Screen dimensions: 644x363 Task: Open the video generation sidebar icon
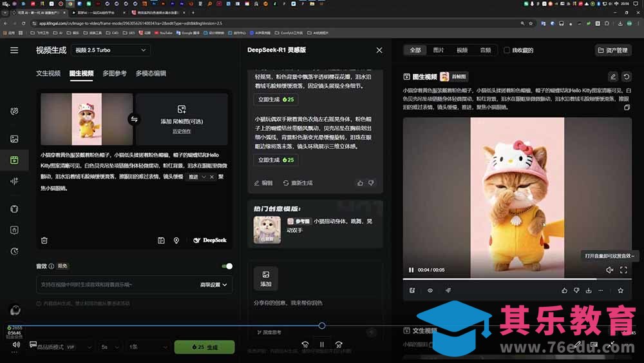14,160
